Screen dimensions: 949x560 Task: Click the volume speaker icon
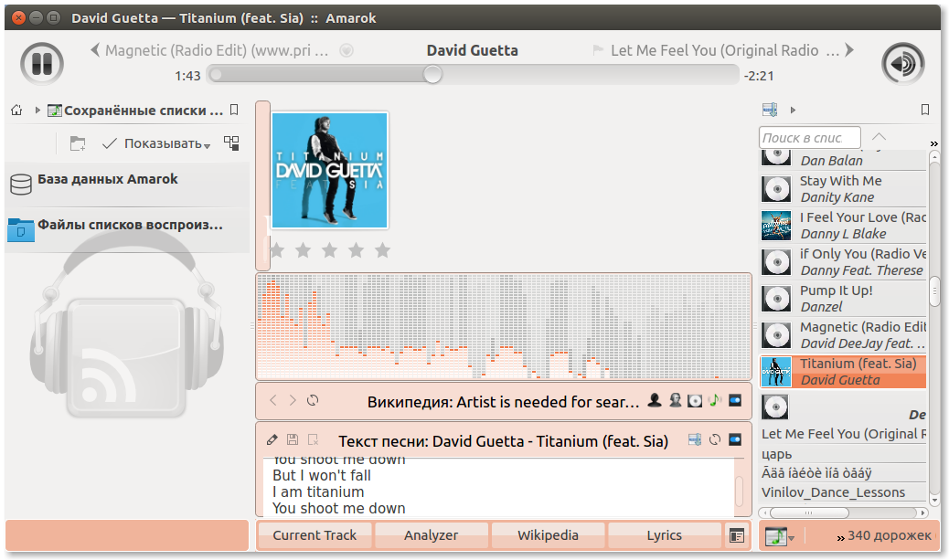pyautogui.click(x=902, y=64)
